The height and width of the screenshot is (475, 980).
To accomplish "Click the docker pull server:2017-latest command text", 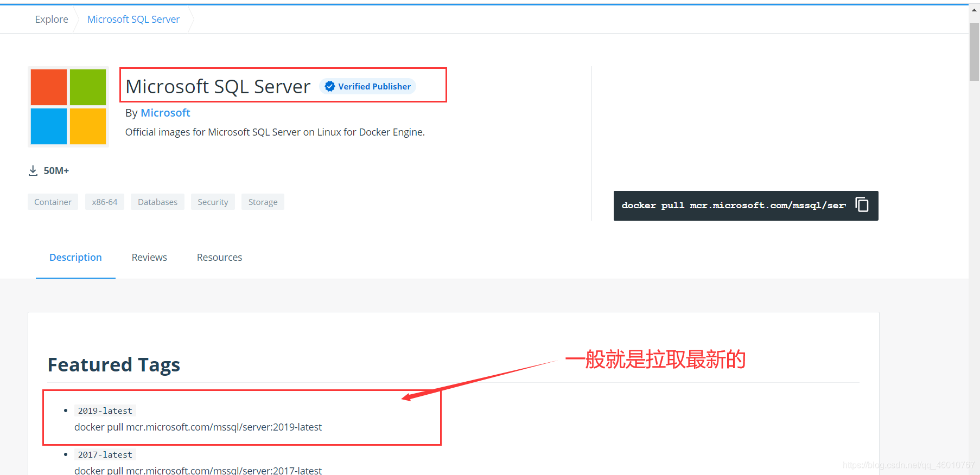I will (x=198, y=470).
